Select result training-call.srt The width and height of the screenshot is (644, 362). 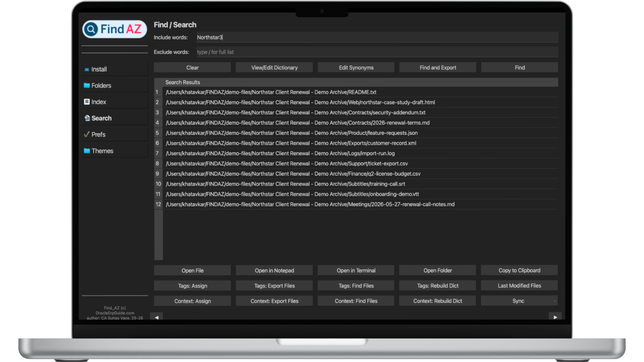[360, 184]
